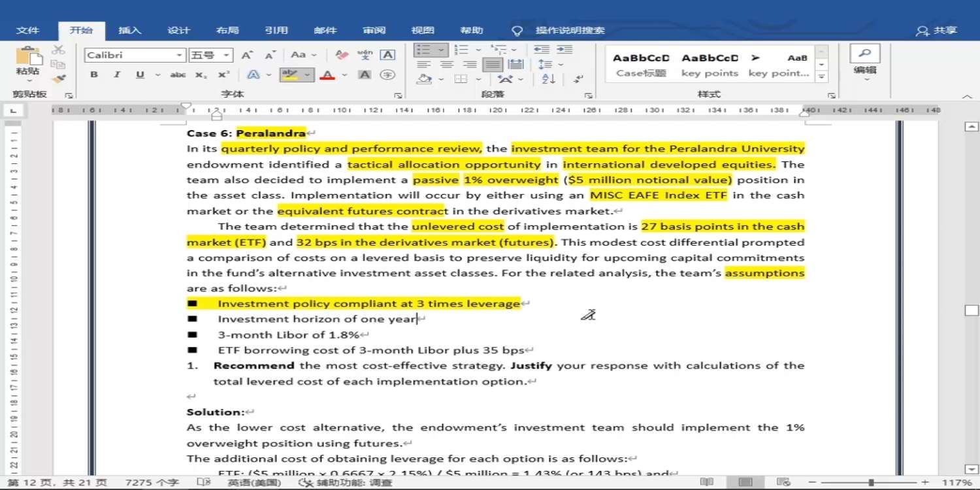Click the 共享 share button

coord(937,30)
